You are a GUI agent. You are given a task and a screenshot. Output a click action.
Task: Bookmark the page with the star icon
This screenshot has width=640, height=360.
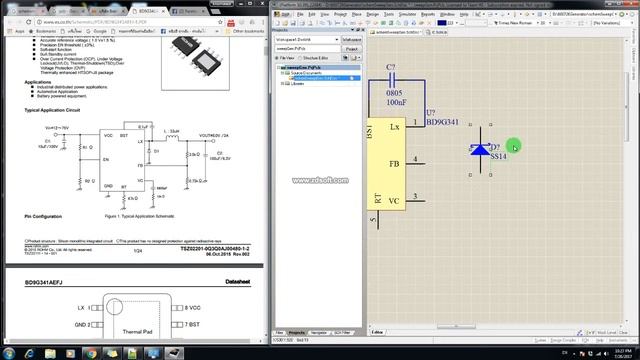coord(220,22)
